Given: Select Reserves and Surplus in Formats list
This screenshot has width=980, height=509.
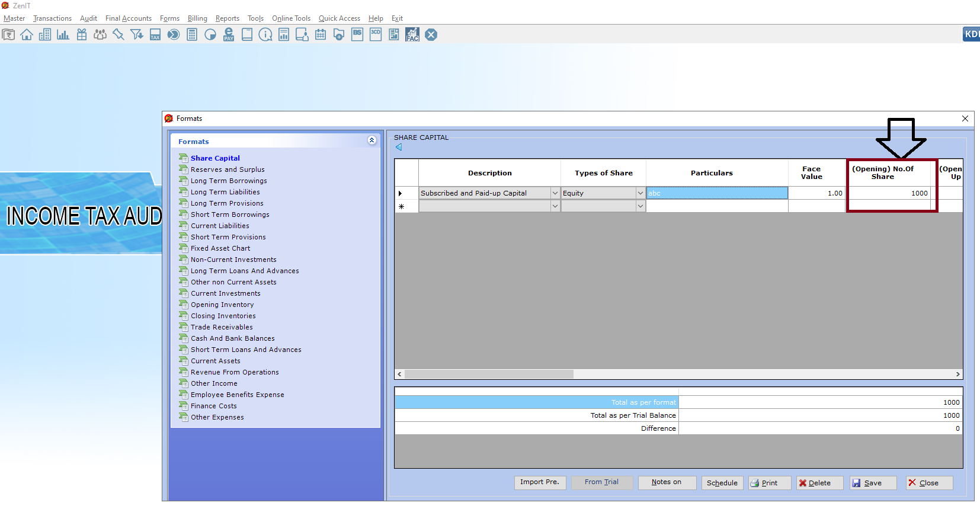Looking at the screenshot, I should 228,169.
